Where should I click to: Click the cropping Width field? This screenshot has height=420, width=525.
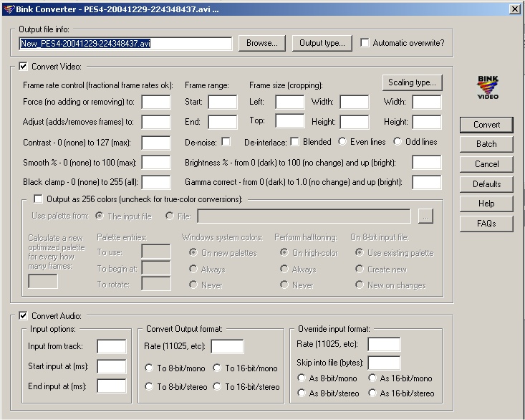(x=355, y=102)
